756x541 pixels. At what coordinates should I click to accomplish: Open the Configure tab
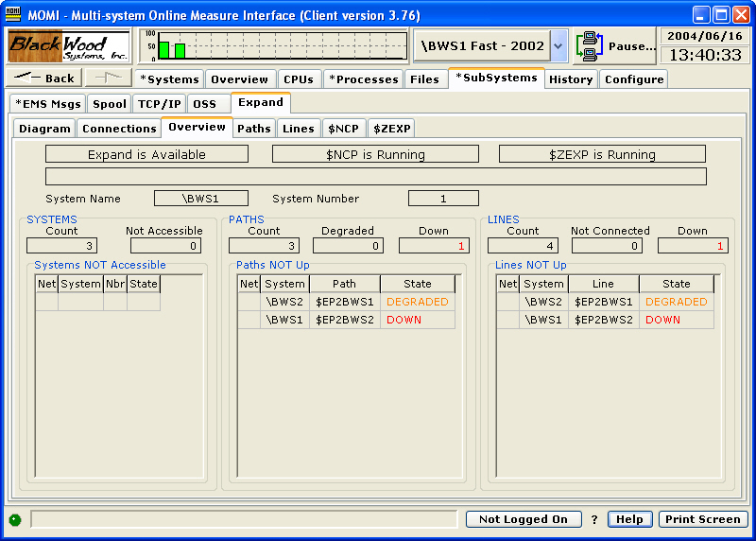coord(634,79)
